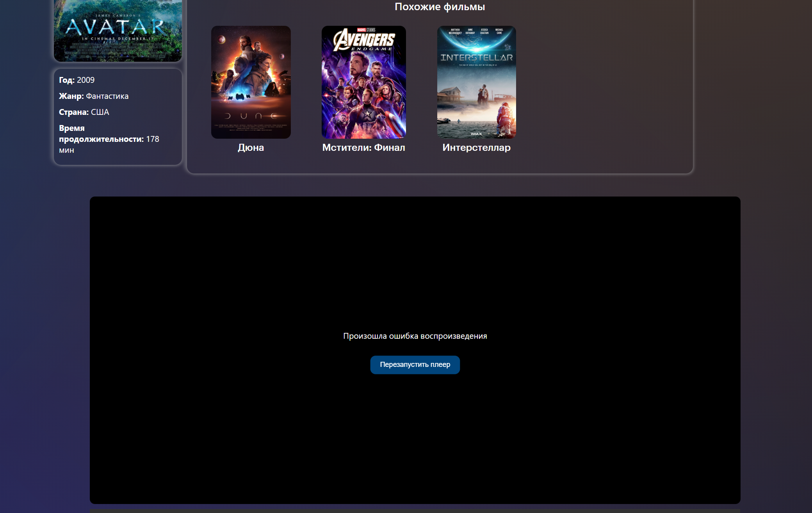Click the Avatar poster image
The height and width of the screenshot is (513, 812).
pyautogui.click(x=118, y=30)
